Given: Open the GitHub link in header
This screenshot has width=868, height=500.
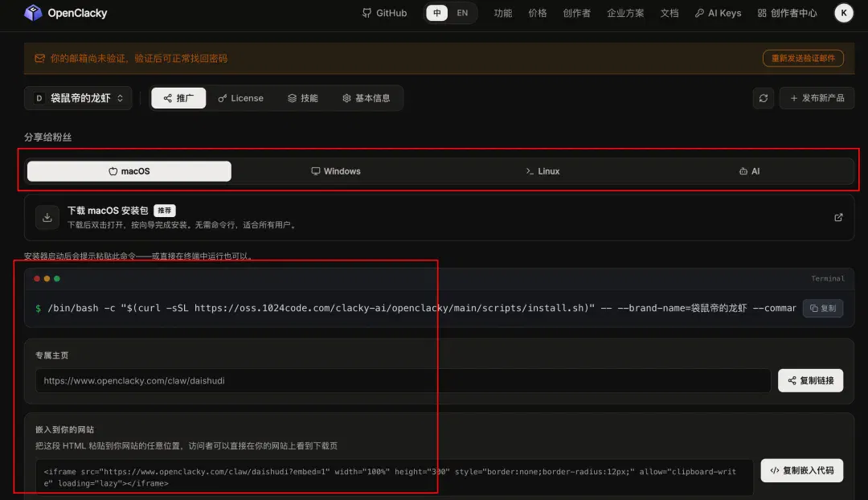Looking at the screenshot, I should pyautogui.click(x=384, y=13).
